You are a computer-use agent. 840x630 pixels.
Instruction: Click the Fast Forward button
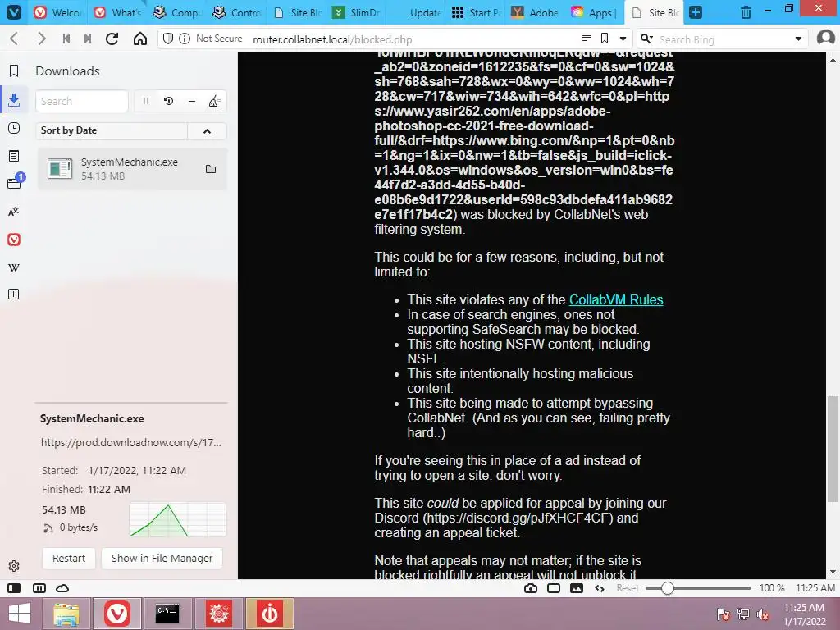[x=88, y=39]
